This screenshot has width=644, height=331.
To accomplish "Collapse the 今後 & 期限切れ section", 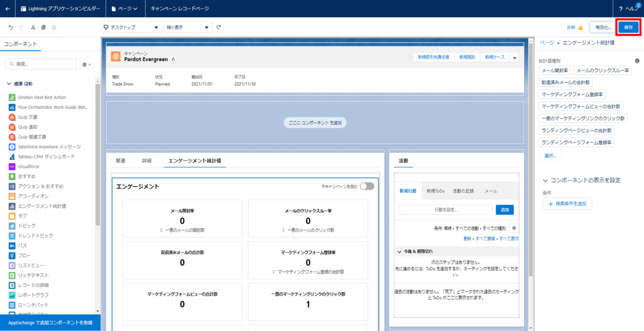I will tap(415, 251).
